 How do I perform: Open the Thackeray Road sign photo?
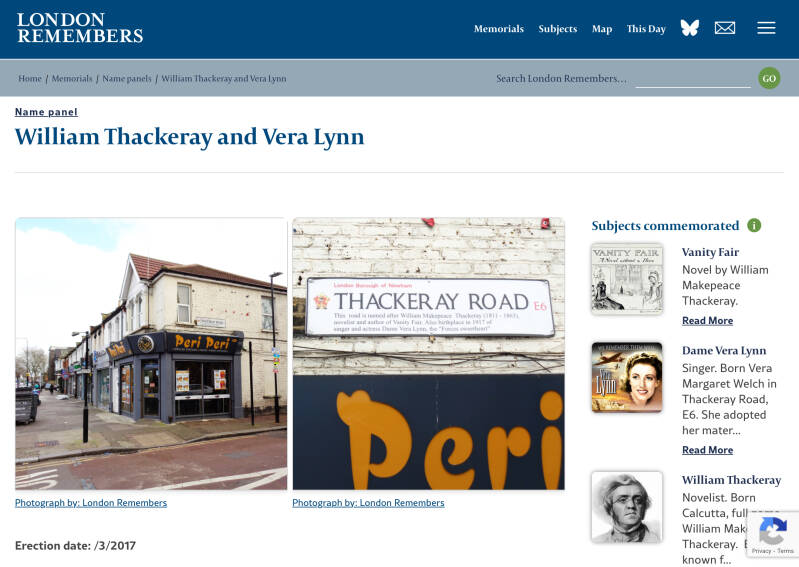[429, 354]
